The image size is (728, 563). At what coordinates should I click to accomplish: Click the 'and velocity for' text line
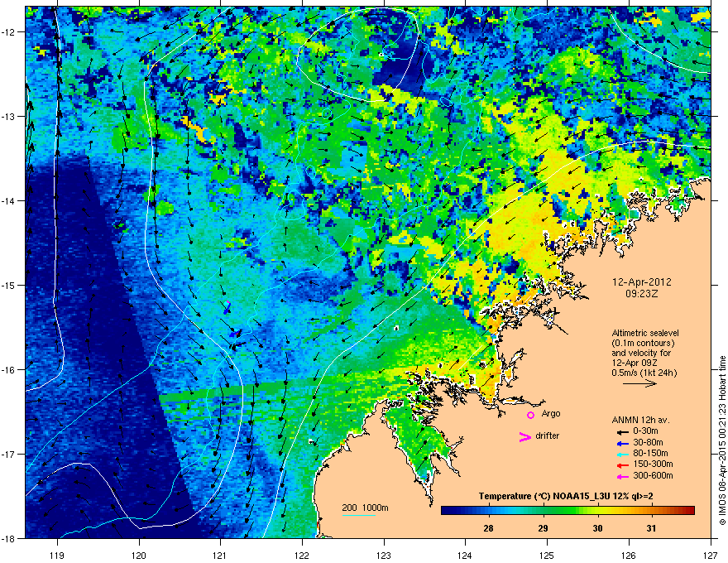[640, 353]
